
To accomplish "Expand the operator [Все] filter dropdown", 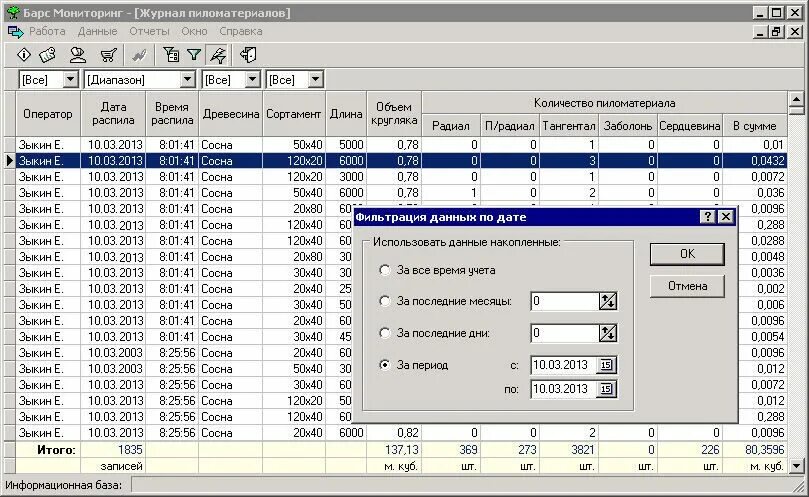I will pyautogui.click(x=70, y=79).
